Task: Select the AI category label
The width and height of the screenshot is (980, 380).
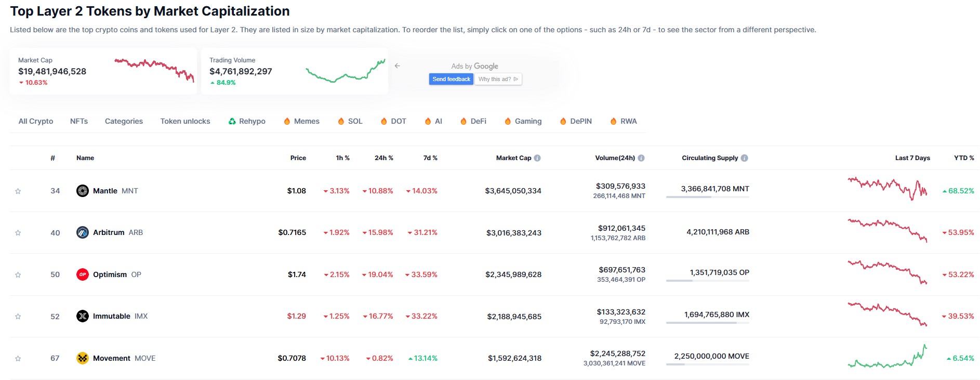Action: point(439,121)
